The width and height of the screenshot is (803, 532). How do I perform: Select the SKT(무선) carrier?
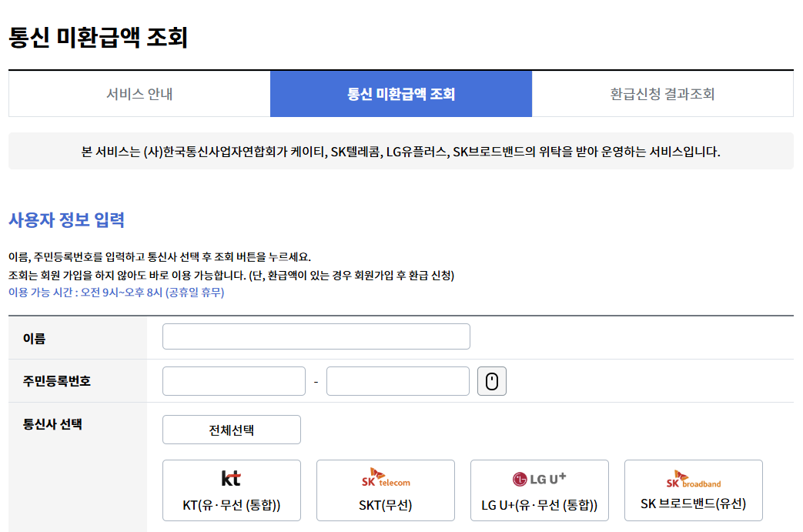386,490
